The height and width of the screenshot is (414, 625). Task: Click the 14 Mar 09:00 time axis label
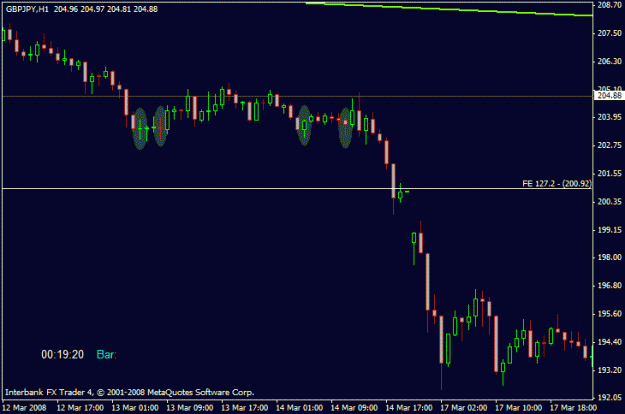click(x=354, y=408)
